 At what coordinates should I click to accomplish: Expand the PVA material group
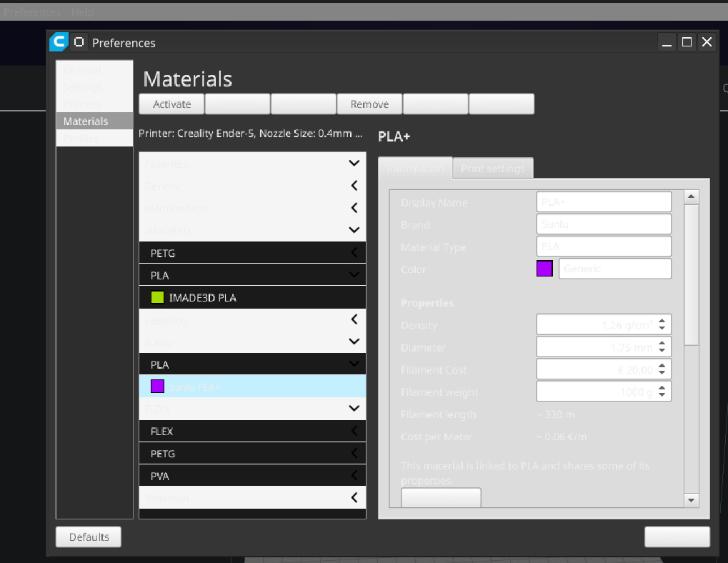pyautogui.click(x=354, y=476)
